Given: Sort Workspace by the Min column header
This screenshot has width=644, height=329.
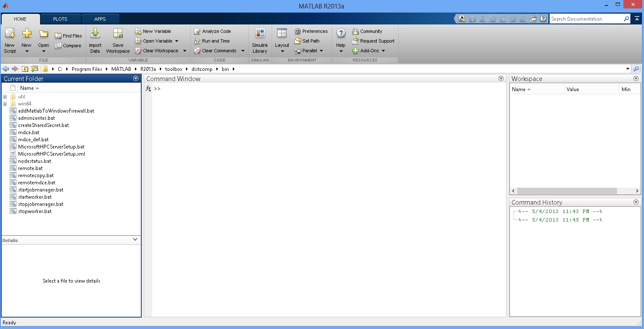Looking at the screenshot, I should pos(630,89).
